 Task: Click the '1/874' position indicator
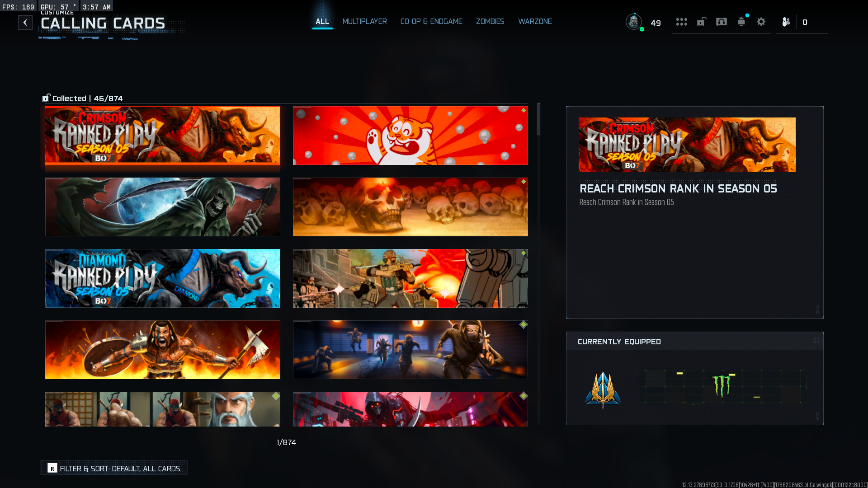pyautogui.click(x=286, y=442)
